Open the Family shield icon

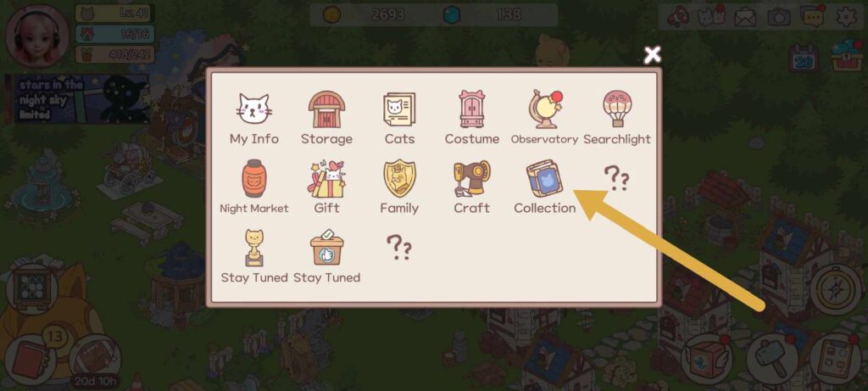tap(399, 178)
